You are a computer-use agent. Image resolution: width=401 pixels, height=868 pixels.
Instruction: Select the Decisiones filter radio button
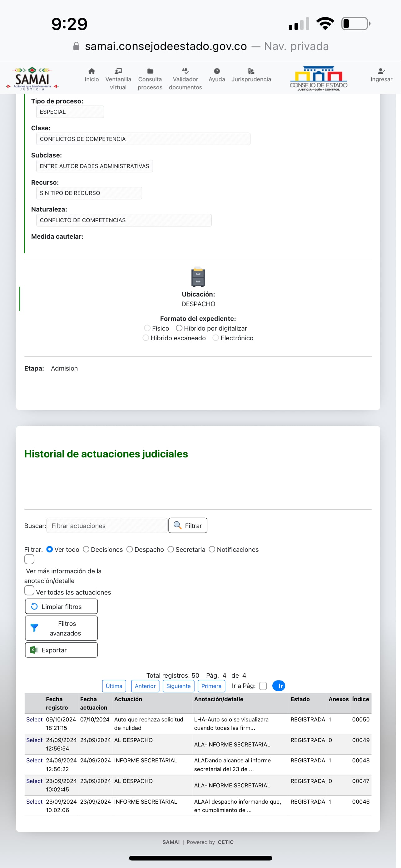(x=86, y=549)
